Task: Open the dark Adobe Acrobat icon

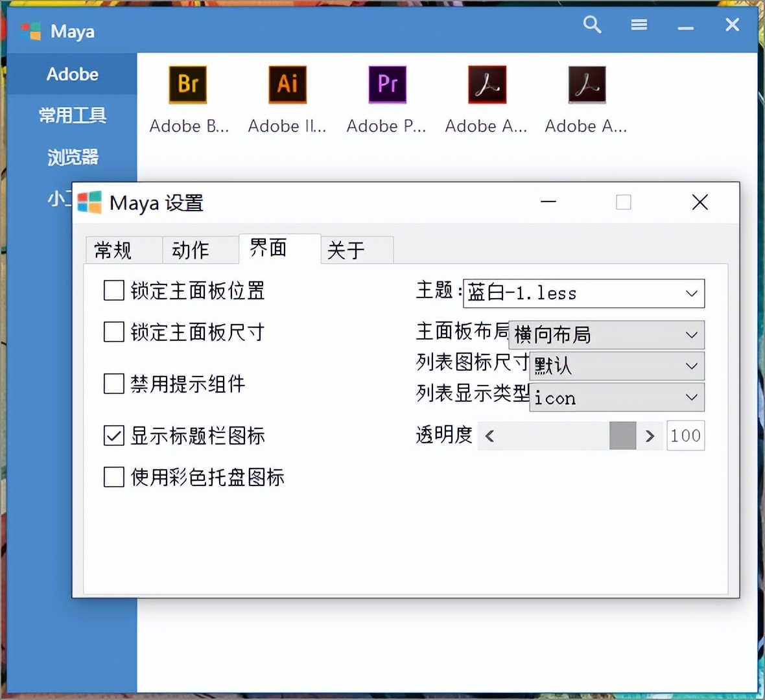Action: [587, 85]
